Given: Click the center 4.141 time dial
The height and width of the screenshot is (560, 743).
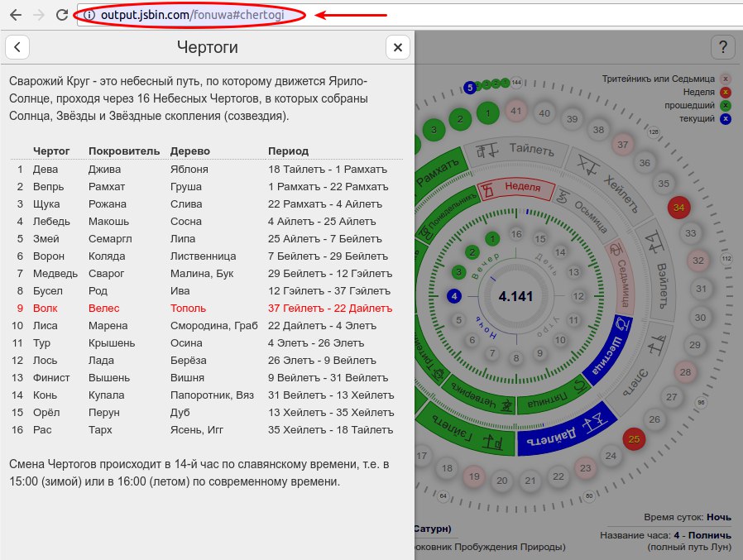Looking at the screenshot, I should [x=515, y=296].
